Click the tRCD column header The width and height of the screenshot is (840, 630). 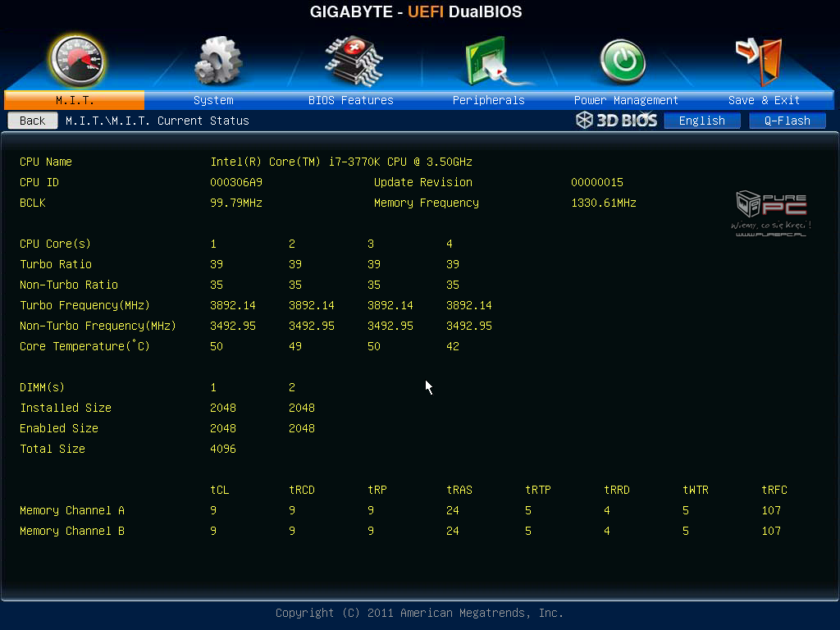coord(302,490)
